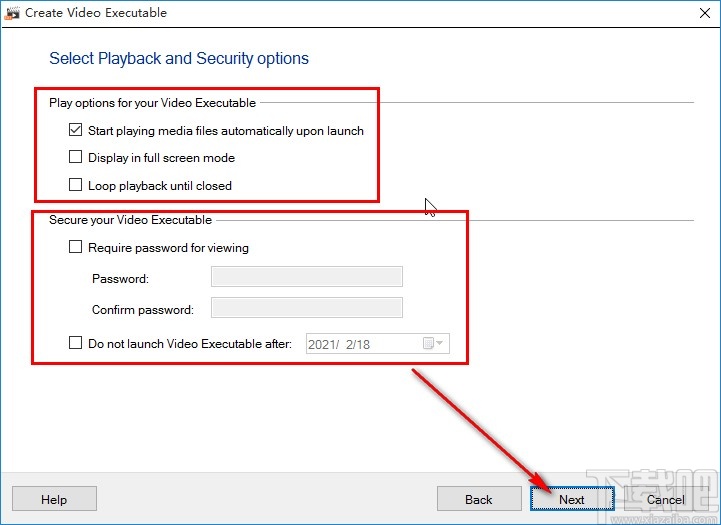Screen dimensions: 721x525
Task: Click the Select Playback and Security options heading
Action: 179,58
